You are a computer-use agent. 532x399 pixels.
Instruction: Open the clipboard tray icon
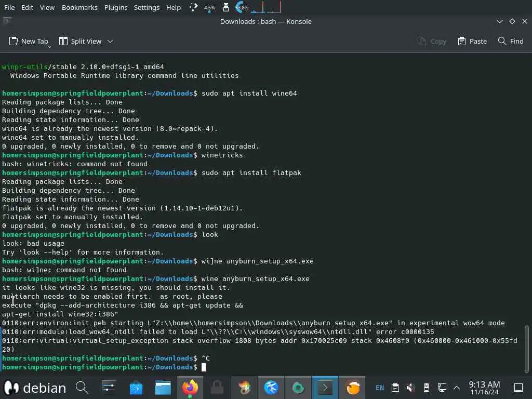pyautogui.click(x=395, y=388)
